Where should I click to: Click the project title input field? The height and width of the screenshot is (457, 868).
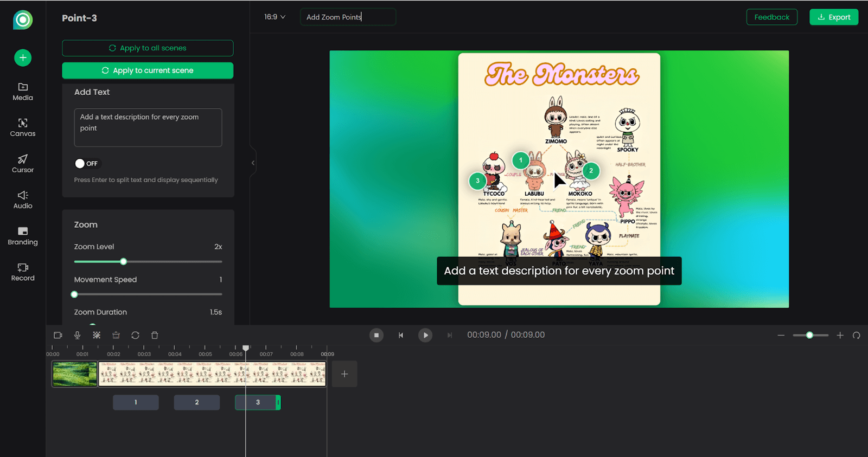(348, 17)
